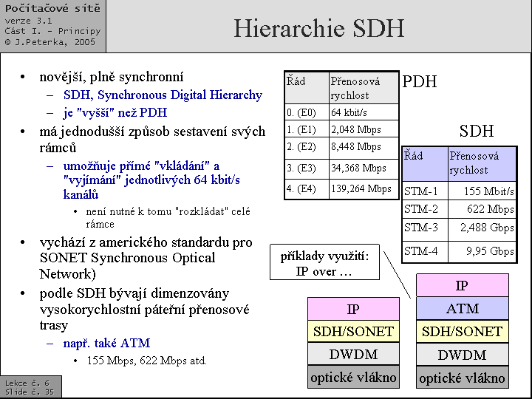Click the "2,048 Mbps" cell in PDH table
This screenshot has height=399, width=532.
pyautogui.click(x=355, y=129)
